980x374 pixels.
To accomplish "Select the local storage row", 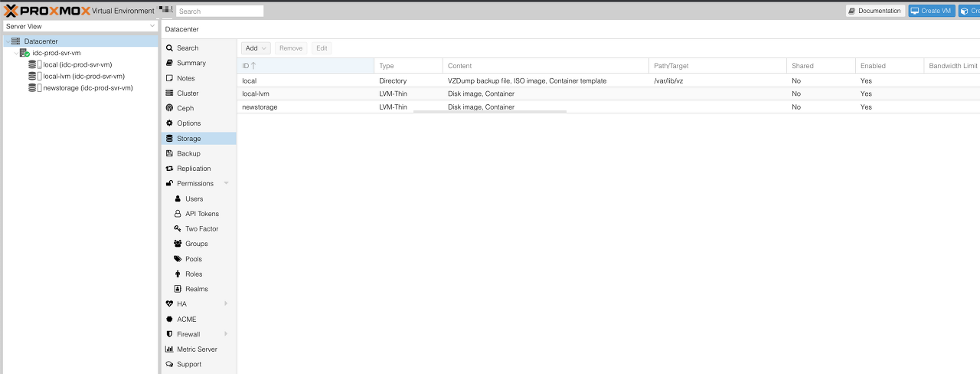I will [x=609, y=80].
